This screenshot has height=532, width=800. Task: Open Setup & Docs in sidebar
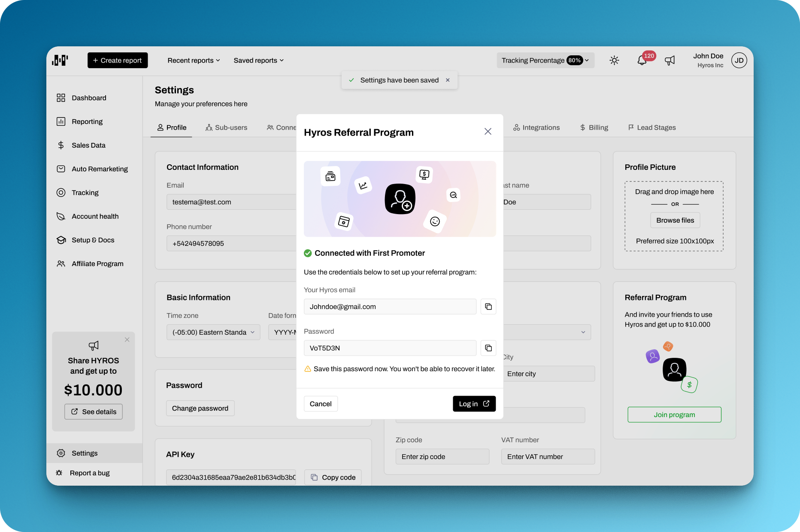point(94,240)
